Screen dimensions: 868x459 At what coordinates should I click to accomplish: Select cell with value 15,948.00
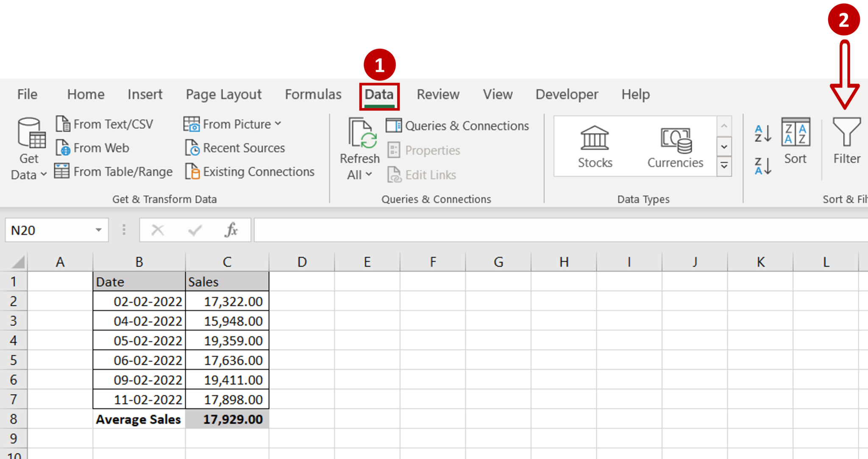[x=227, y=321]
